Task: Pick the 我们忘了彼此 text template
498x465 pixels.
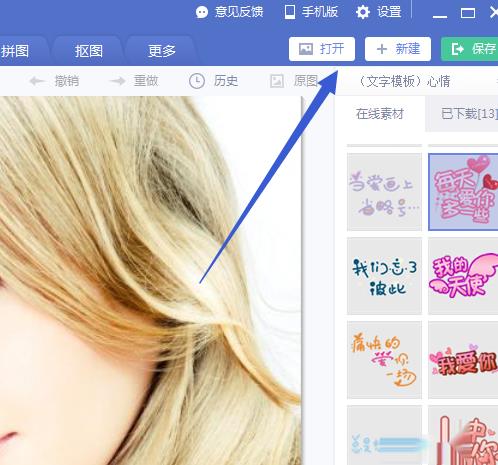Action: [384, 276]
